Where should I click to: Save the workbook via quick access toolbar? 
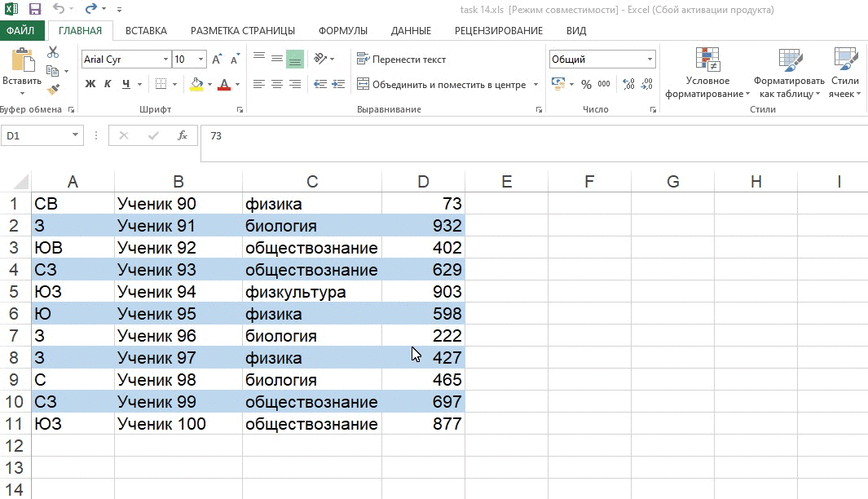tap(33, 7)
